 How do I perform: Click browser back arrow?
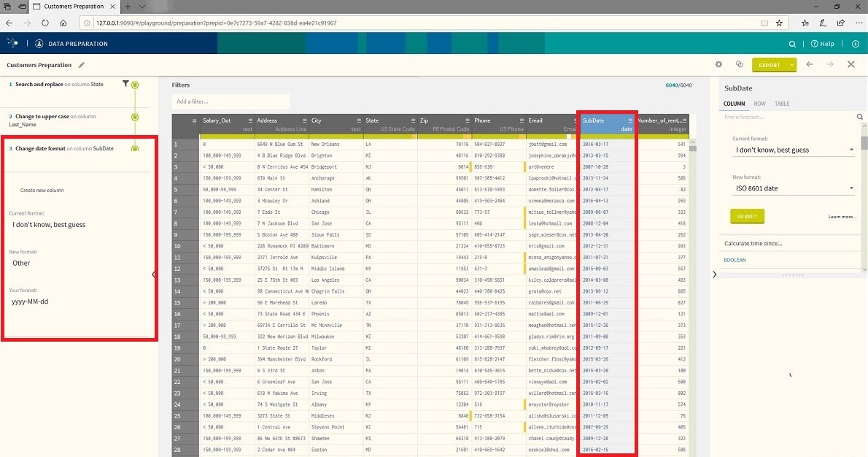[x=9, y=23]
